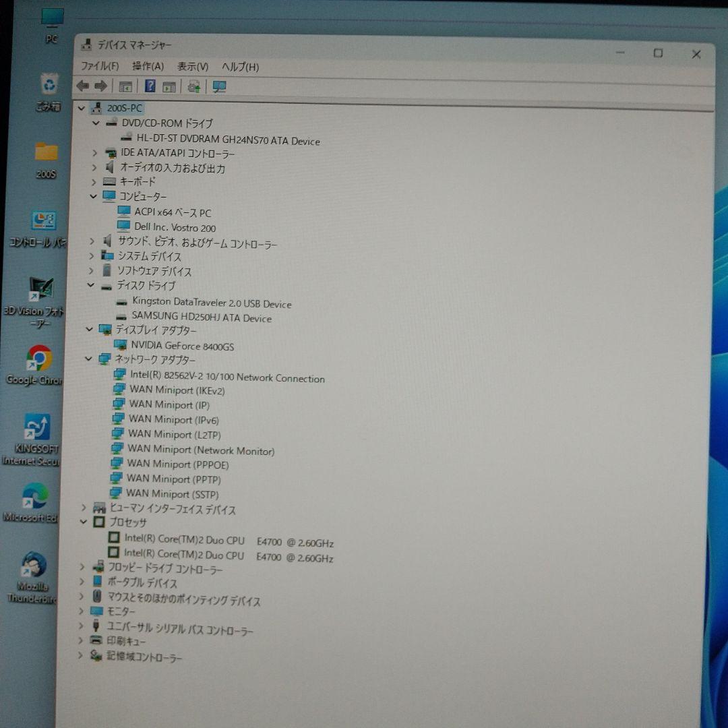Open Help using the question mark icon
728x728 pixels.
pos(149,86)
